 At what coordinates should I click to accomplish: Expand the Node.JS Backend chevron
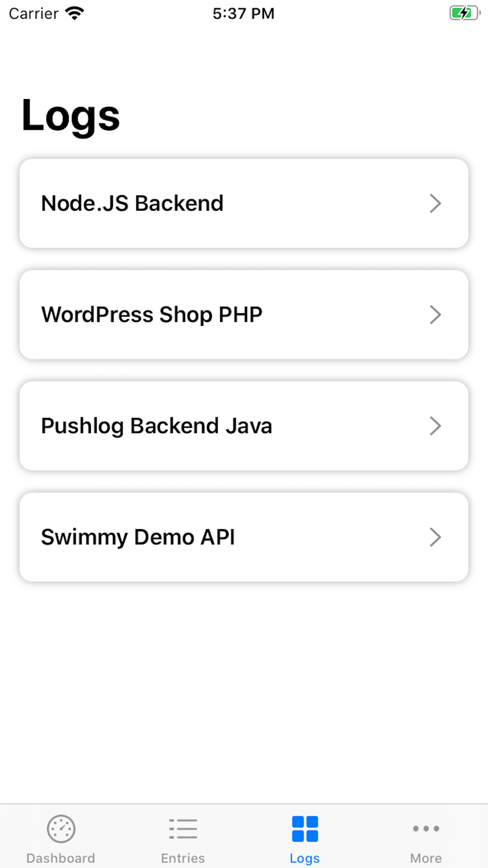click(435, 204)
